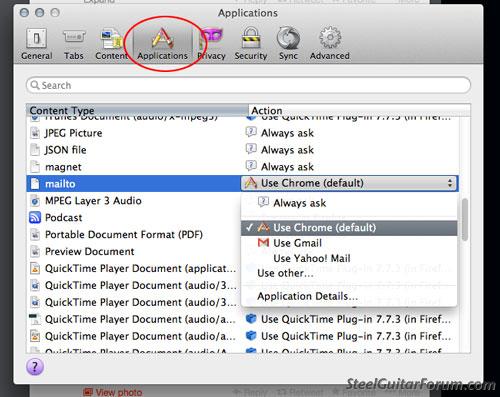Click the Chrome icon in the mailto action
500x397 pixels.
click(251, 183)
